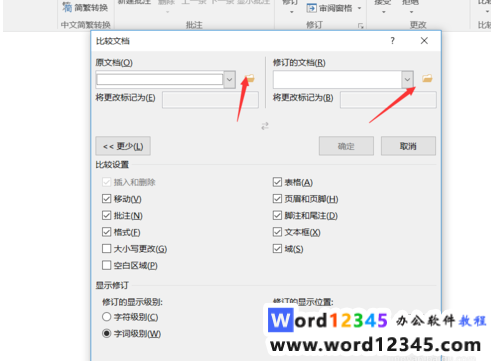Image resolution: width=491 pixels, height=361 pixels.
Task: Expand the 修订的文档 dropdown arrow
Action: click(407, 80)
